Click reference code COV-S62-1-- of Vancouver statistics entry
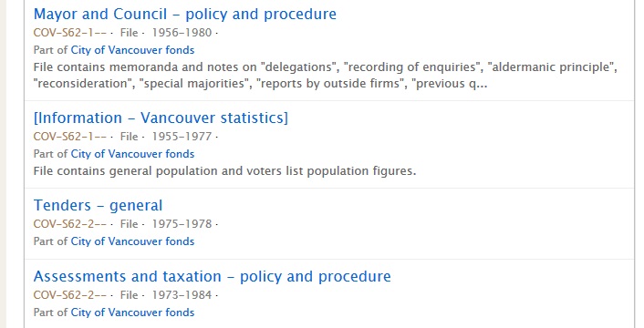The image size is (644, 328). (x=70, y=137)
